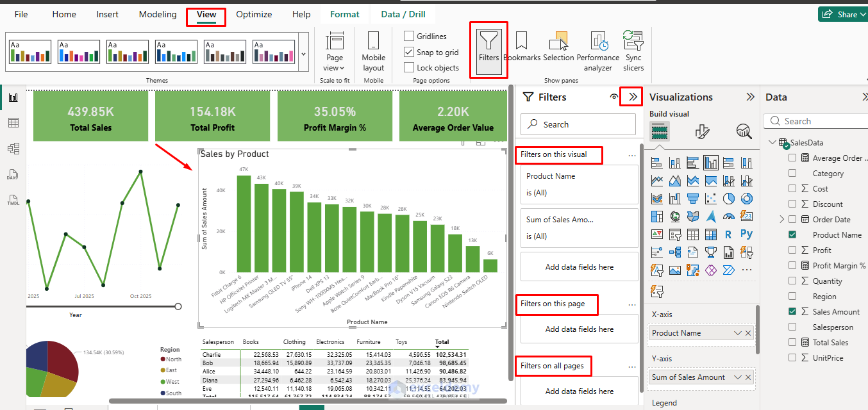Open the Analytics magnifier icon
Viewport: 868px width, 410px height.
tap(744, 132)
